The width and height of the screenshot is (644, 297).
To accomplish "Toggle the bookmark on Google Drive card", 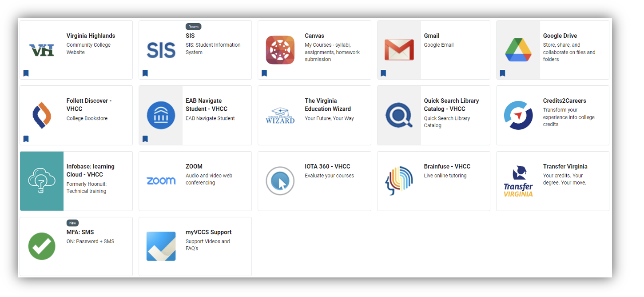I will point(502,73).
